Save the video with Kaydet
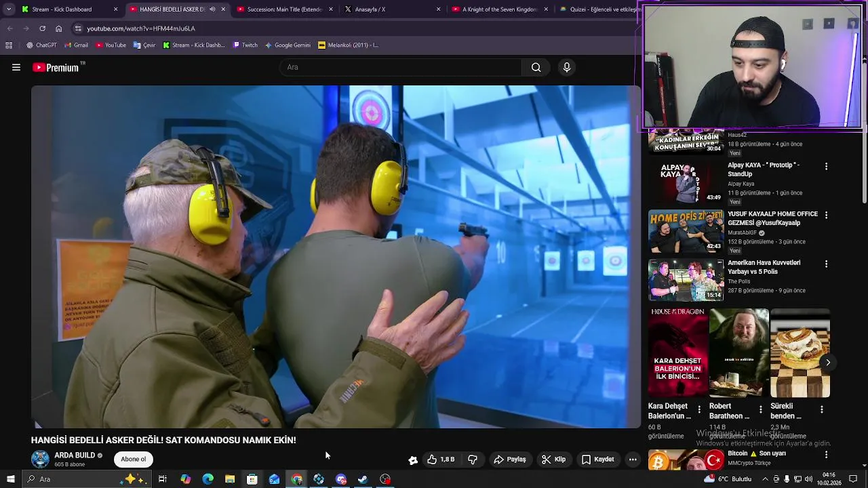868x488 pixels. coord(597,460)
